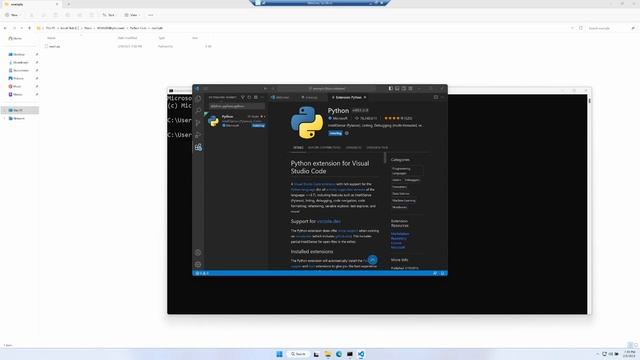
Task: Select the Extensions icon in activity bar
Action: tap(198, 147)
